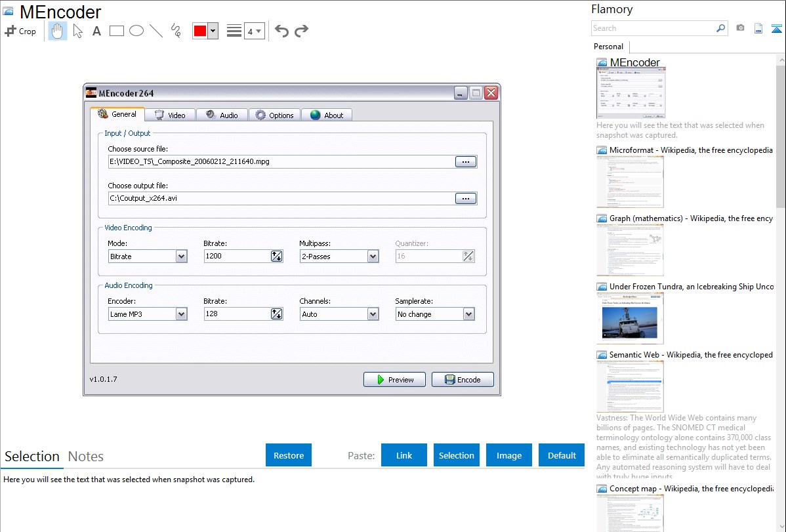The width and height of the screenshot is (786, 532).
Task: Select the freehand scribble tool
Action: (x=176, y=31)
